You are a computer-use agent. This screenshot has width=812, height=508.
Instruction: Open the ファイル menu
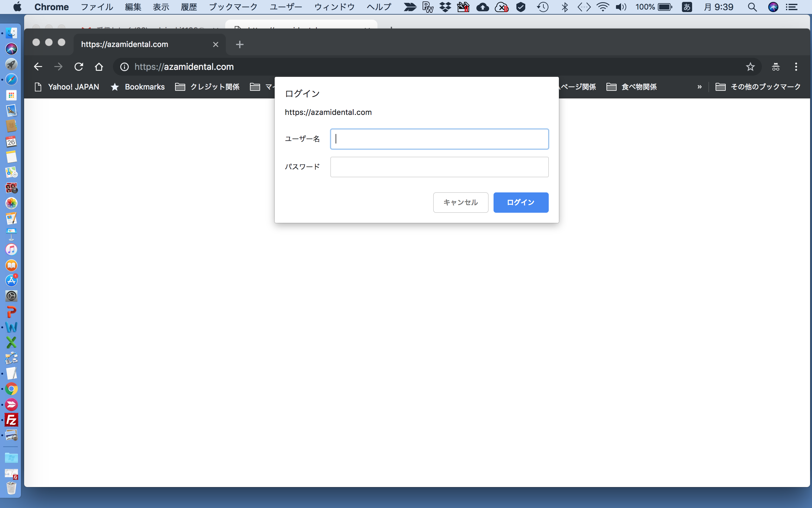tap(97, 7)
